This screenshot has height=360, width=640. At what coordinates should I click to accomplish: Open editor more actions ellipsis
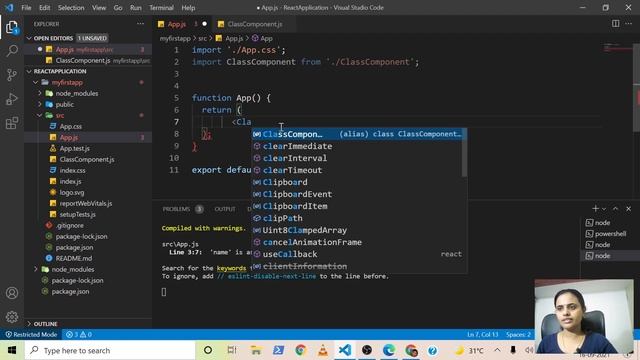pyautogui.click(x=629, y=24)
